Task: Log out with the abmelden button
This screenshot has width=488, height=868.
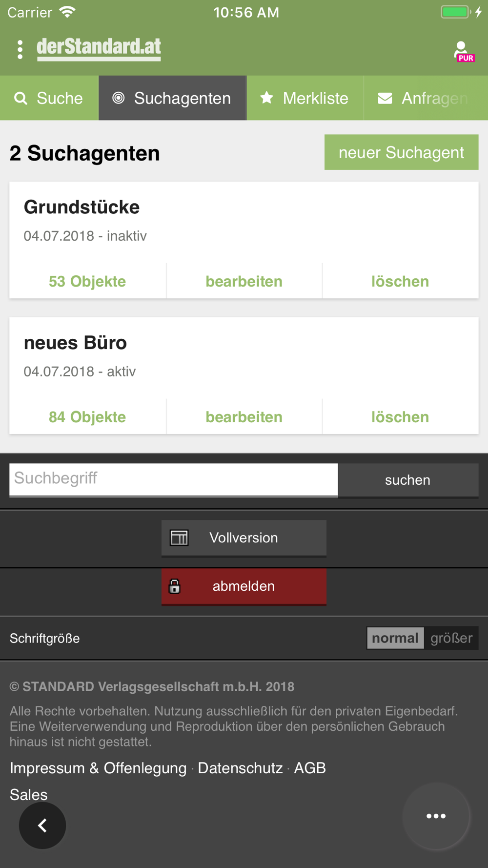Action: (x=244, y=586)
